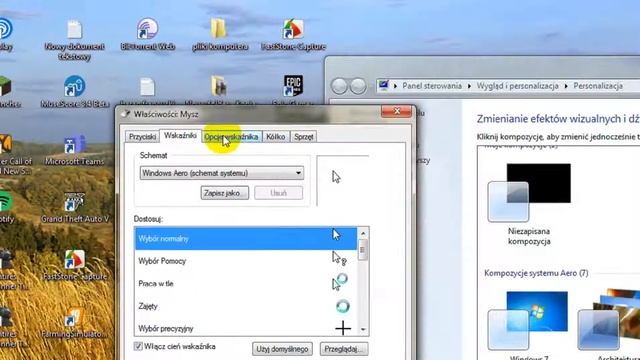640x360 pixels.
Task: Select Zajęty list entry
Action: [246, 306]
